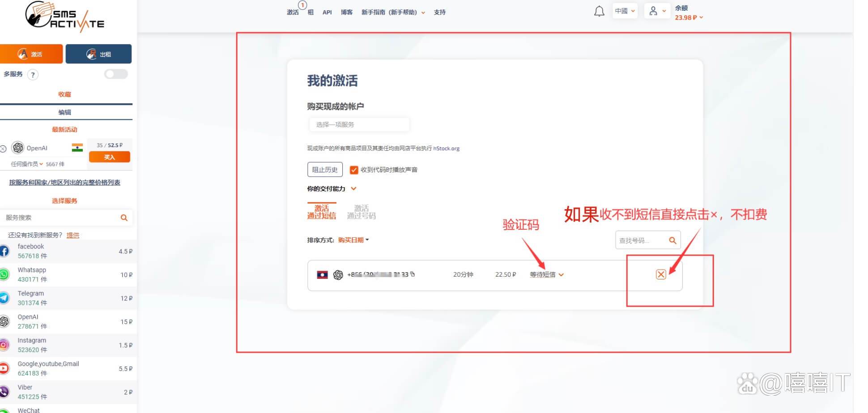Viewport: 868px width, 413px height.
Task: Open the sort by 购买日期 dropdown
Action: (x=353, y=240)
